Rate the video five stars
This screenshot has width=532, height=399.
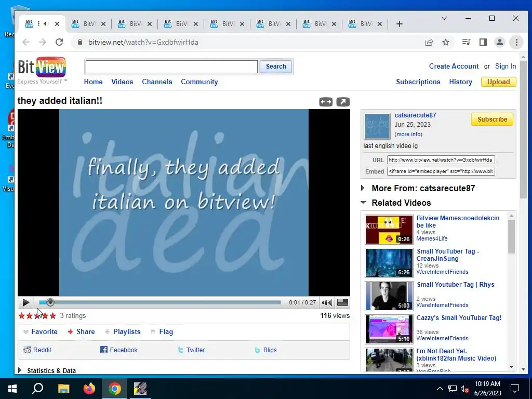52,316
